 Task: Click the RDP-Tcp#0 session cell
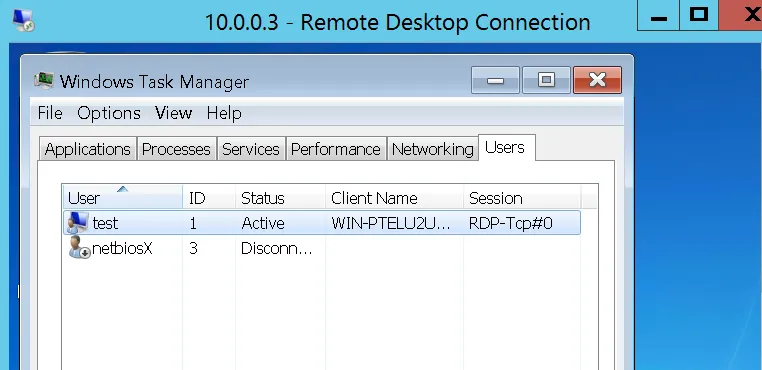(511, 223)
